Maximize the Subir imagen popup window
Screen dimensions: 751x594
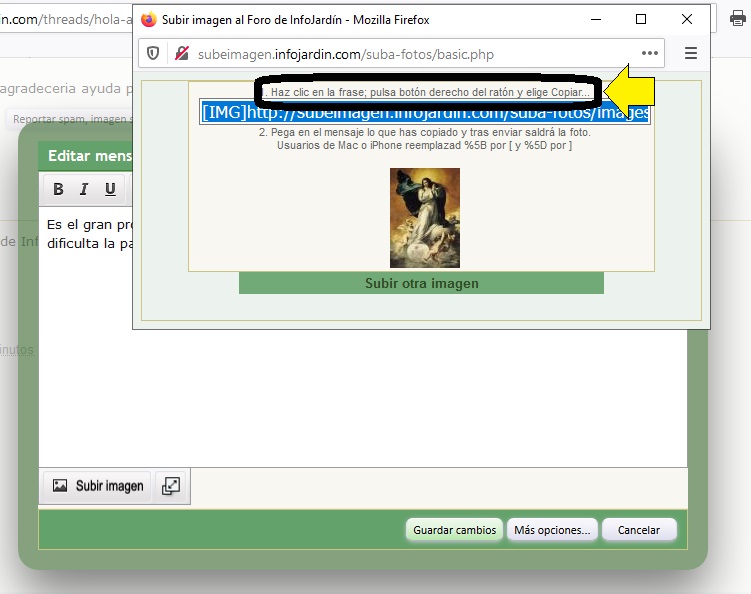point(641,19)
